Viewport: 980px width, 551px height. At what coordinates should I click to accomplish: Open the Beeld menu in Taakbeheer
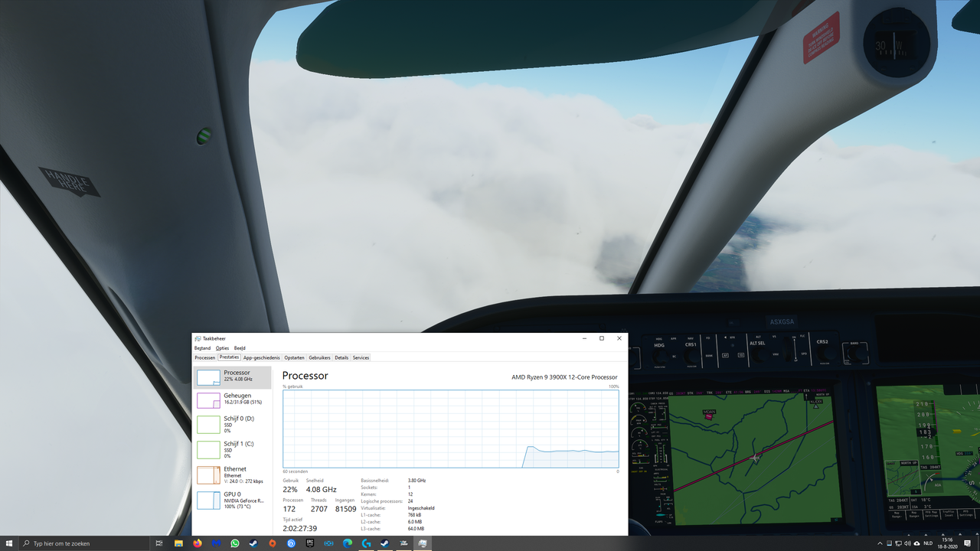[x=240, y=348]
